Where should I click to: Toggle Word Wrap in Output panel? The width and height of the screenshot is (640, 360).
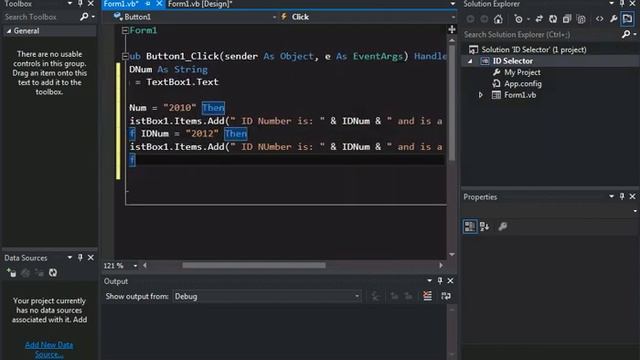coord(446,296)
